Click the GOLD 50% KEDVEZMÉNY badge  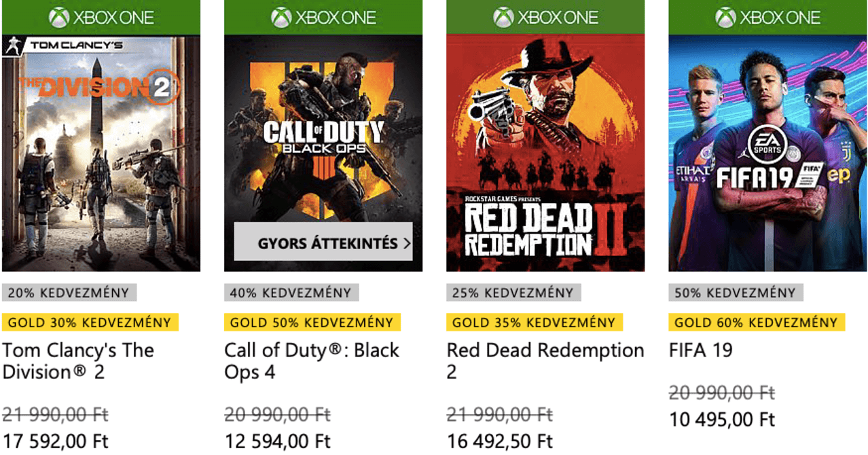(312, 323)
